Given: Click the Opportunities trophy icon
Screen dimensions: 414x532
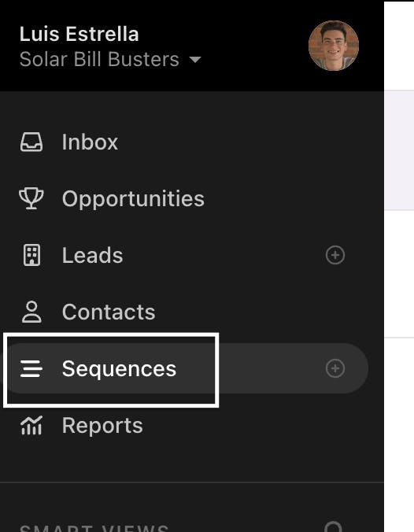Looking at the screenshot, I should point(31,198).
